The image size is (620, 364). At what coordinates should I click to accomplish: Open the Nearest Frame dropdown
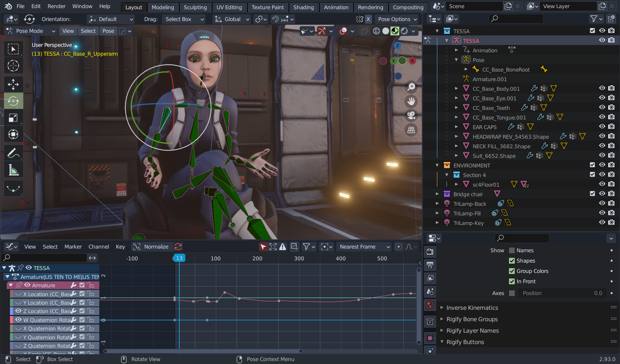point(364,247)
